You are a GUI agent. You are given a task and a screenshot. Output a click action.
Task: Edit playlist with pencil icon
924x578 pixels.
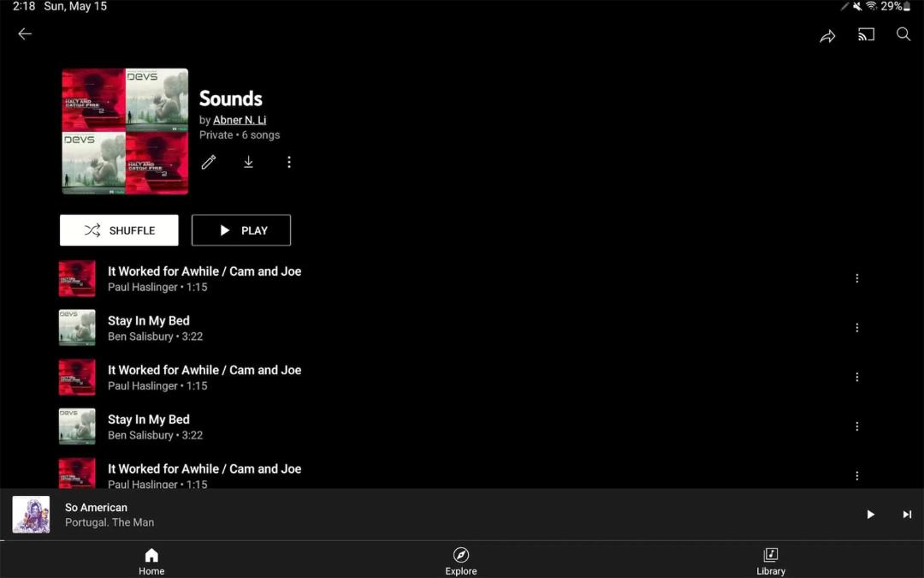coord(209,162)
